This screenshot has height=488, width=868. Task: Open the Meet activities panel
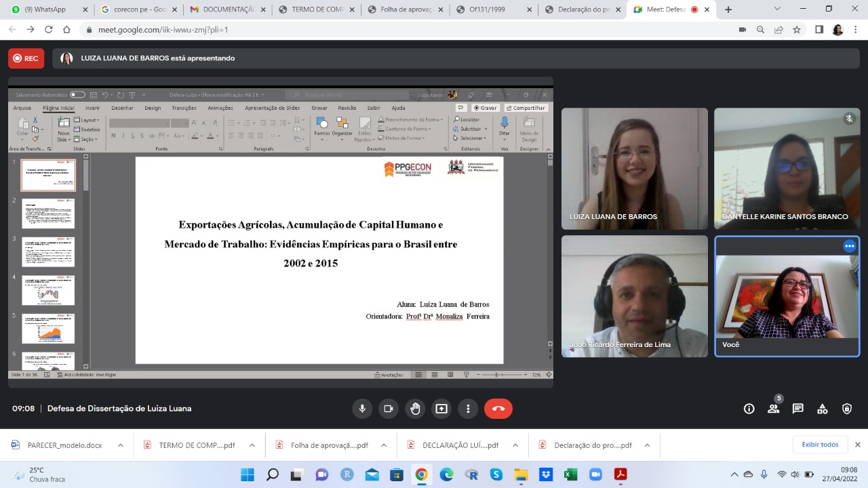(823, 409)
